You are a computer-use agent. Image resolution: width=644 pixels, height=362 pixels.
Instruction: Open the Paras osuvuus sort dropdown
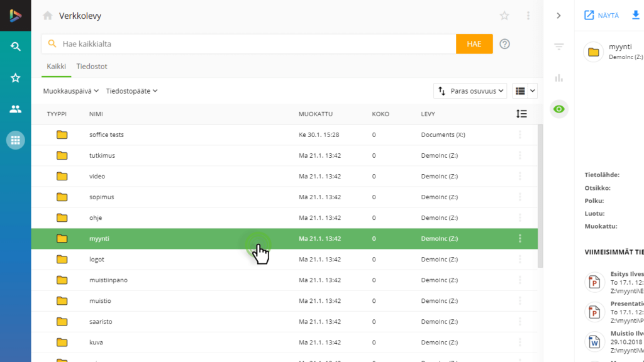tap(470, 91)
